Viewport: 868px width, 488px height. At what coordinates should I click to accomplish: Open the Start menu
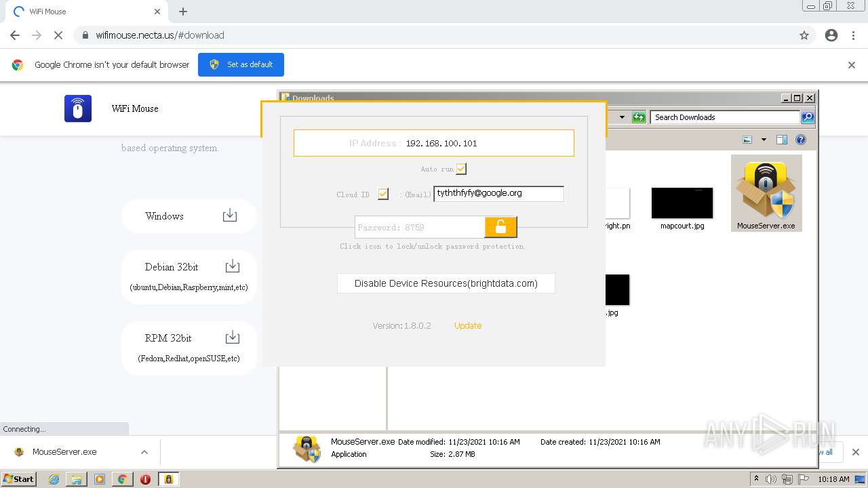click(x=18, y=479)
